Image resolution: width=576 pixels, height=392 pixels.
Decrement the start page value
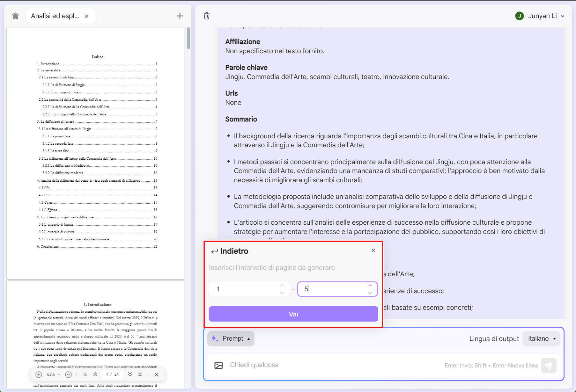click(282, 293)
